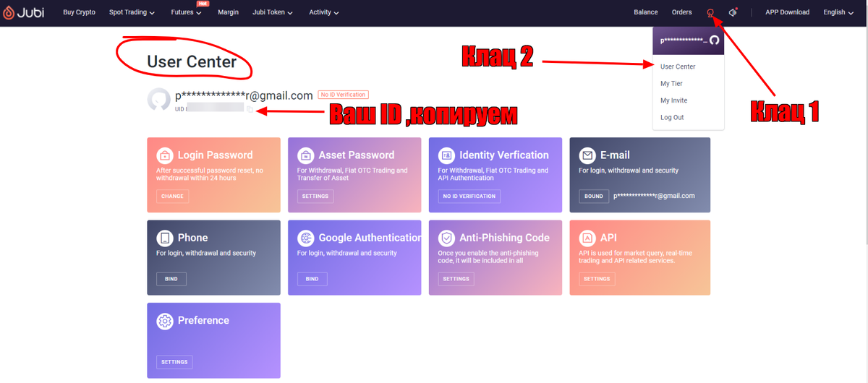Click SETTINGS under Asset Password

(x=315, y=196)
